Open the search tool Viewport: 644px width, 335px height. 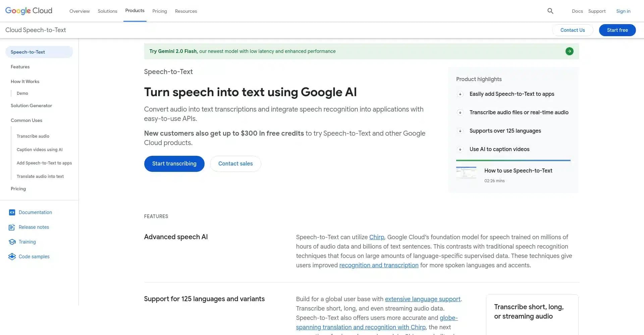550,11
